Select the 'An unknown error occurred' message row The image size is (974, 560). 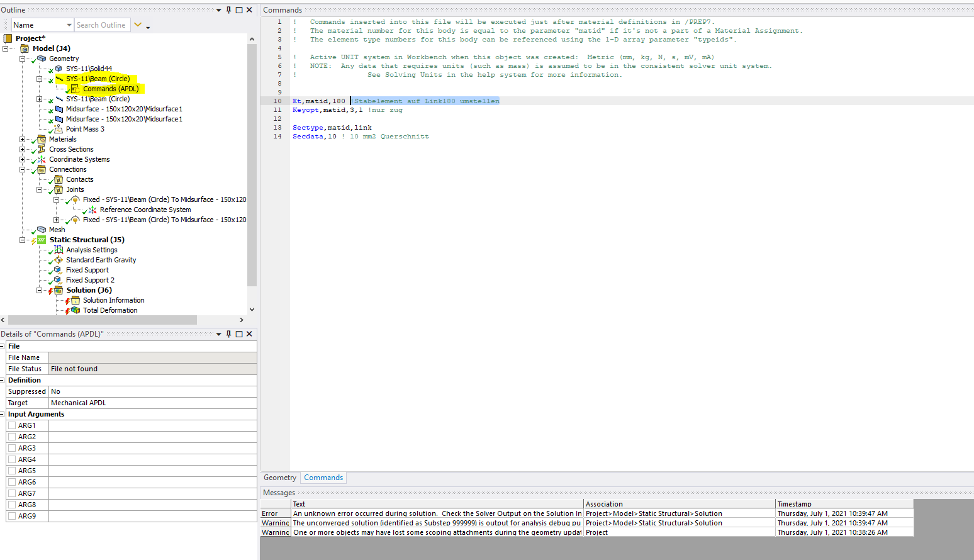tap(587, 513)
